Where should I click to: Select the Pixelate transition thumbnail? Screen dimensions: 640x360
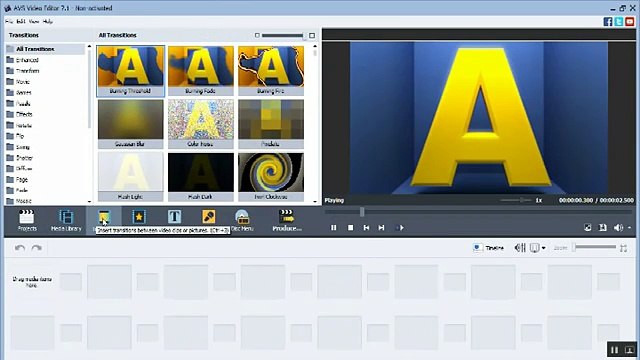click(271, 124)
